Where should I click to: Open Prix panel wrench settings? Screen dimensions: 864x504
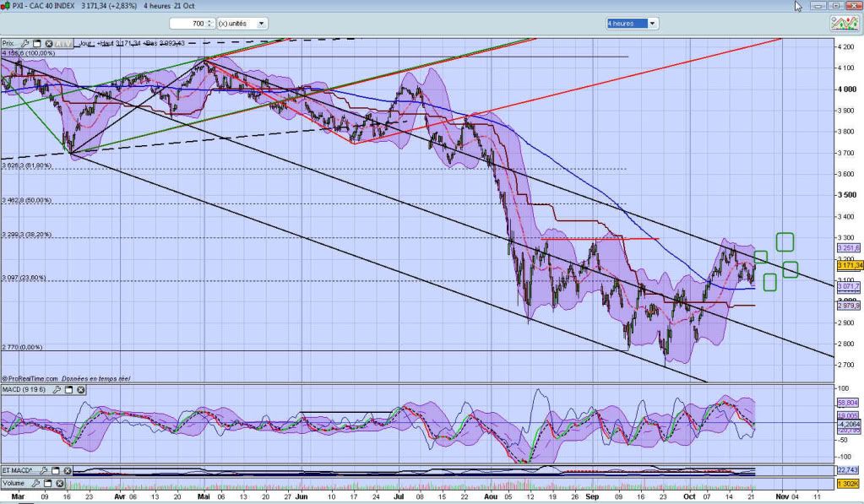tap(24, 43)
